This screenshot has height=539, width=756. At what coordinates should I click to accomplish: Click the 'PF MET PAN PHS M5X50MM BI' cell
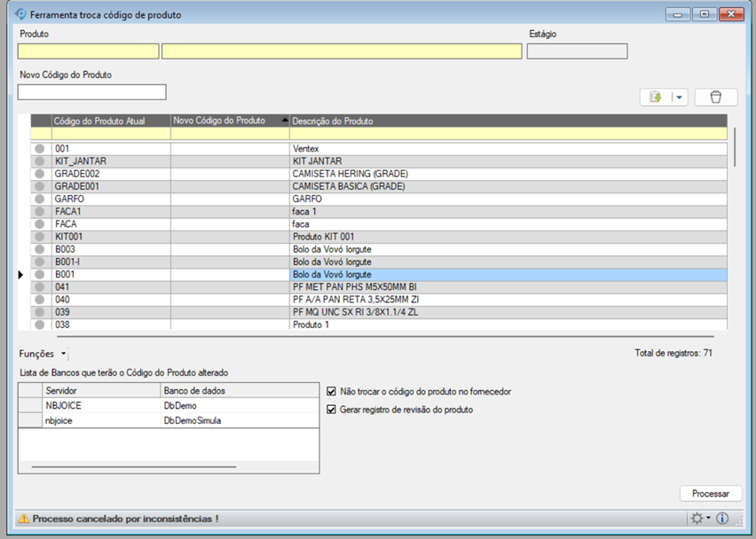point(508,287)
